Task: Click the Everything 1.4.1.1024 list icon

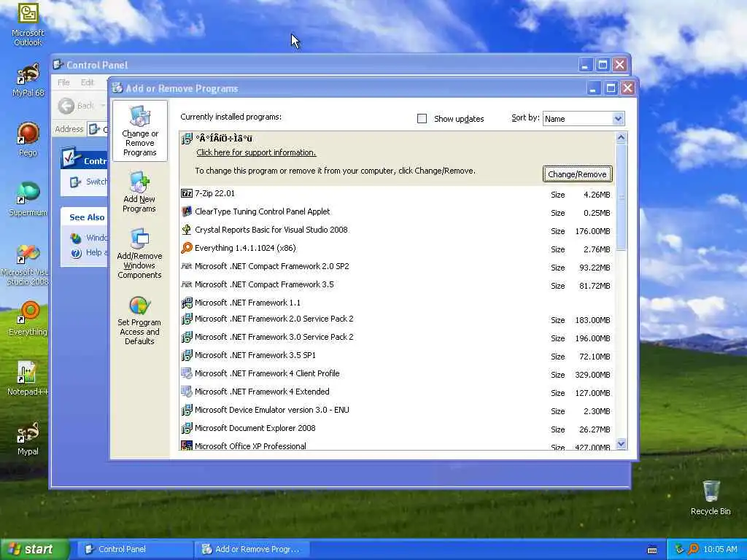Action: point(187,248)
